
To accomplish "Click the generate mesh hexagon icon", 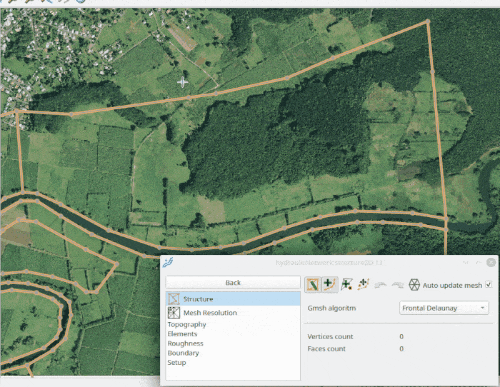I will (x=414, y=285).
